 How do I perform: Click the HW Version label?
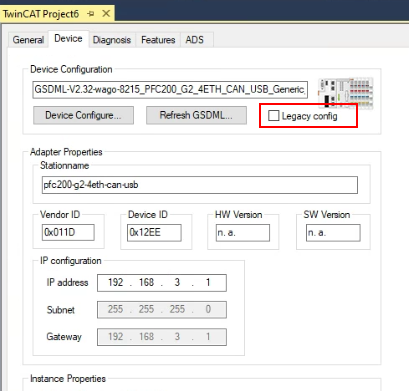tap(239, 214)
